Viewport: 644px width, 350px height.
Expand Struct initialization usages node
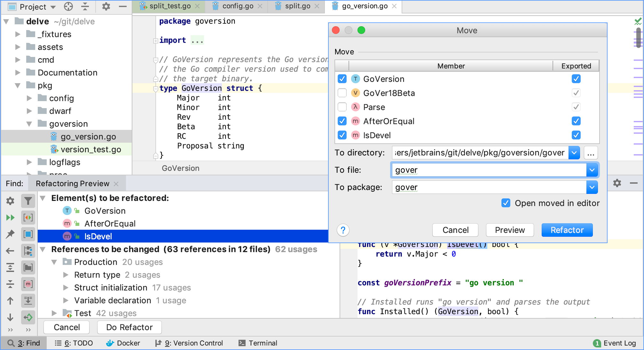(66, 288)
